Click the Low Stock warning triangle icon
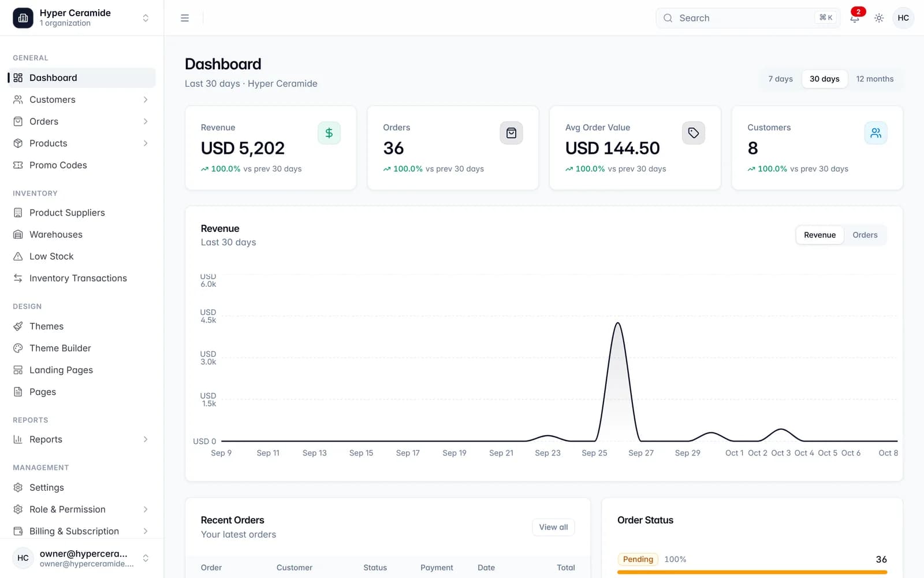 [x=18, y=256]
